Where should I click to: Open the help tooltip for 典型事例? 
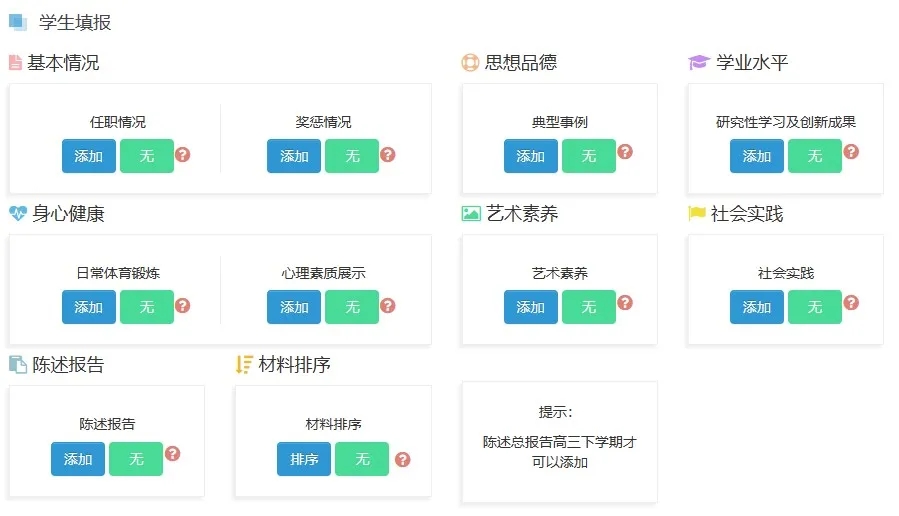(x=625, y=152)
